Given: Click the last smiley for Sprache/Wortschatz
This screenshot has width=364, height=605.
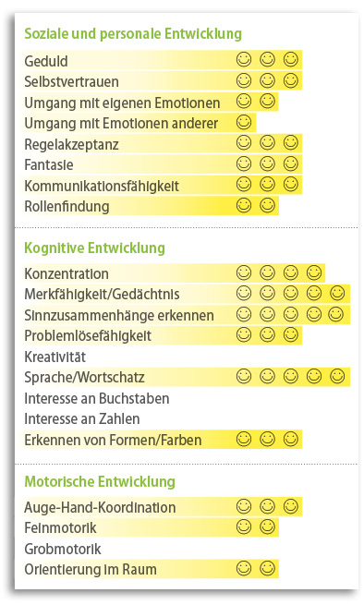Looking at the screenshot, I should point(337,376).
